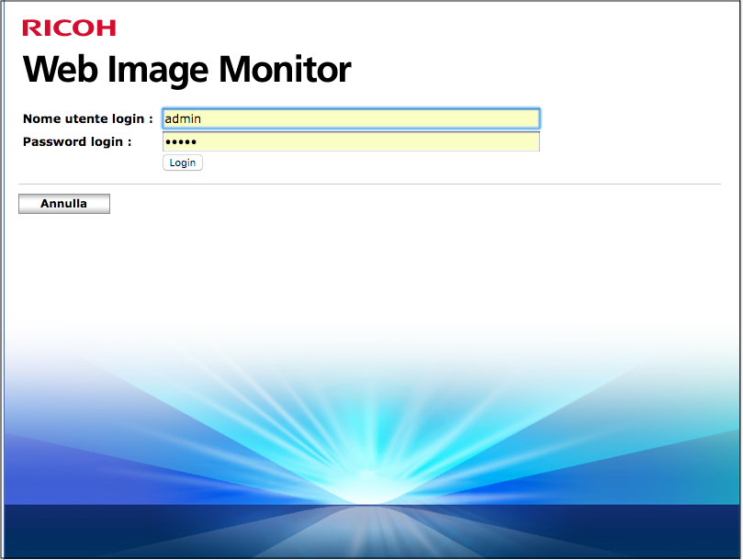The image size is (743, 560).
Task: Click the Annulla button
Action: click(x=64, y=204)
